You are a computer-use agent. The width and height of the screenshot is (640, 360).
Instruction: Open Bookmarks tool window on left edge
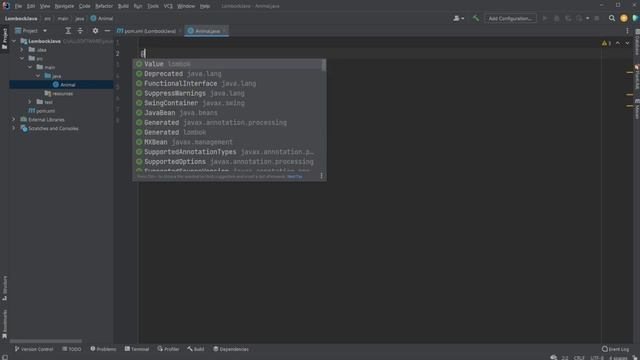tap(4, 324)
